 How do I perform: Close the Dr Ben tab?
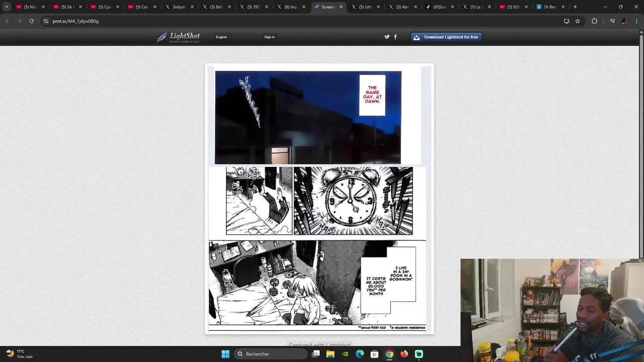coord(563,7)
